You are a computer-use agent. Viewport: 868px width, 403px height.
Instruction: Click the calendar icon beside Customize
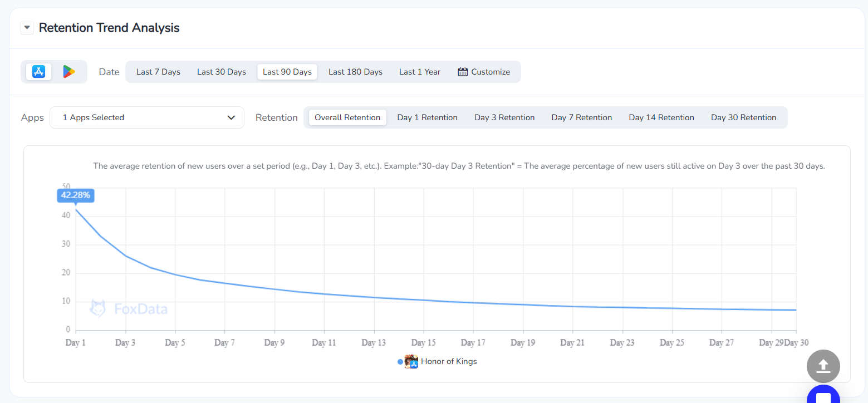[462, 72]
